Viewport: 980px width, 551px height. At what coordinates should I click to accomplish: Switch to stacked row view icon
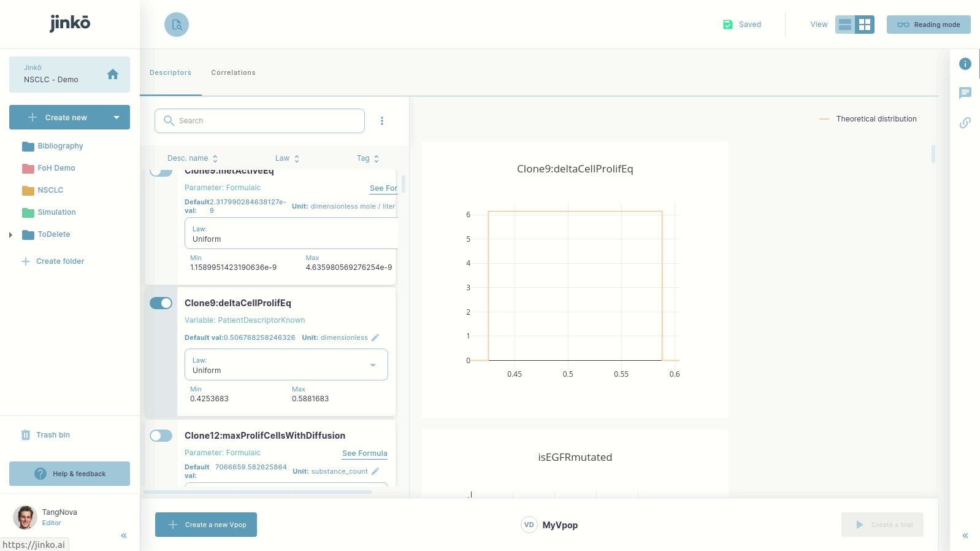[845, 25]
